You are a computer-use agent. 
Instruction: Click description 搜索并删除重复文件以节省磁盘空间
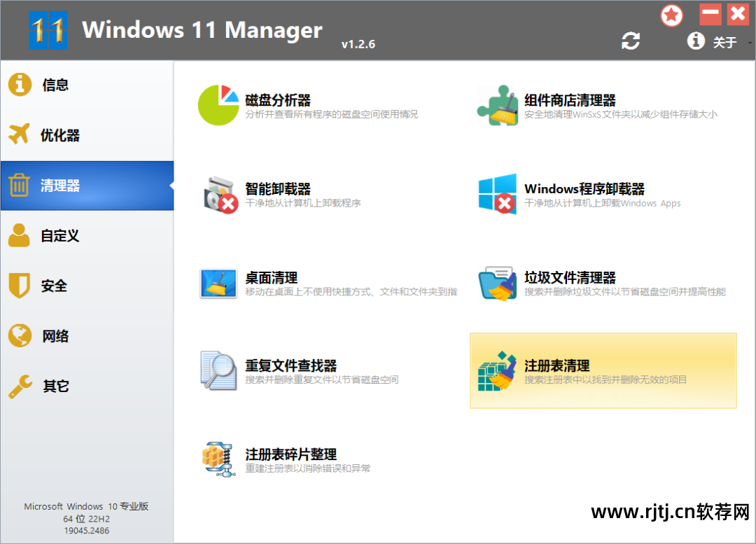[322, 379]
